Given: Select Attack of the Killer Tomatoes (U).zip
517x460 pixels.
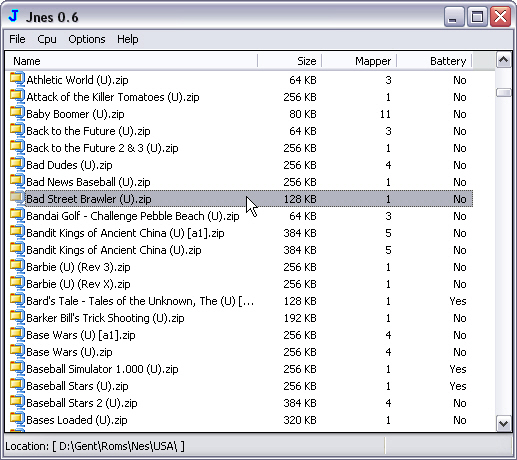Looking at the screenshot, I should click(113, 97).
